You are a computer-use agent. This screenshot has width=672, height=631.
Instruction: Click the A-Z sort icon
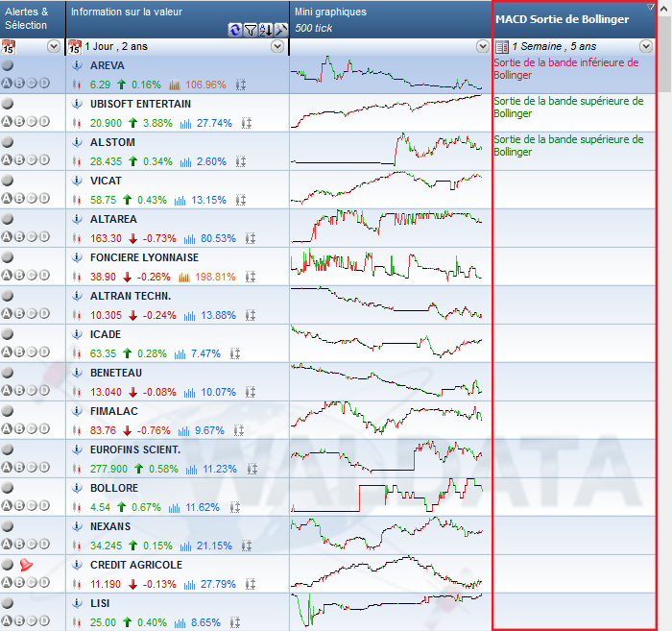pyautogui.click(x=265, y=30)
